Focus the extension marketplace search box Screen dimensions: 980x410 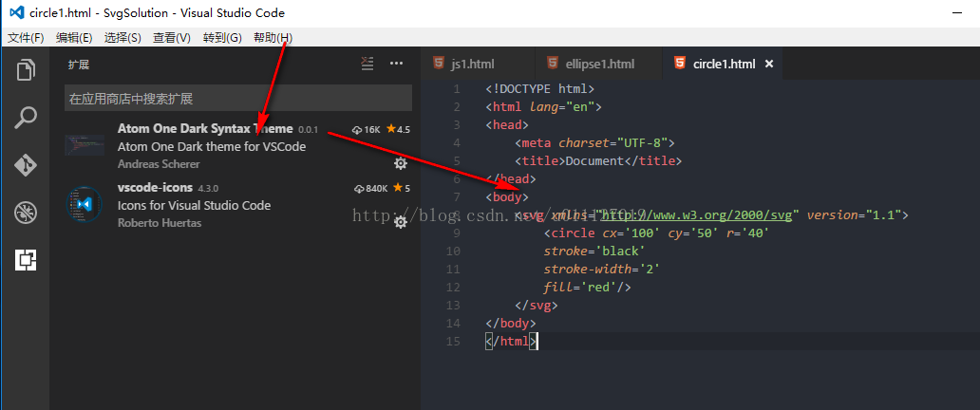[x=238, y=98]
